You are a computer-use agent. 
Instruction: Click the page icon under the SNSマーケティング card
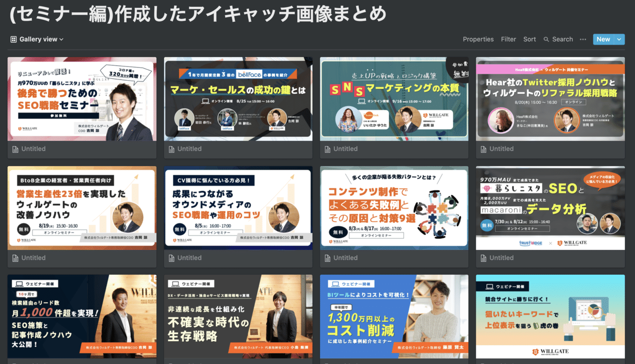tap(326, 148)
